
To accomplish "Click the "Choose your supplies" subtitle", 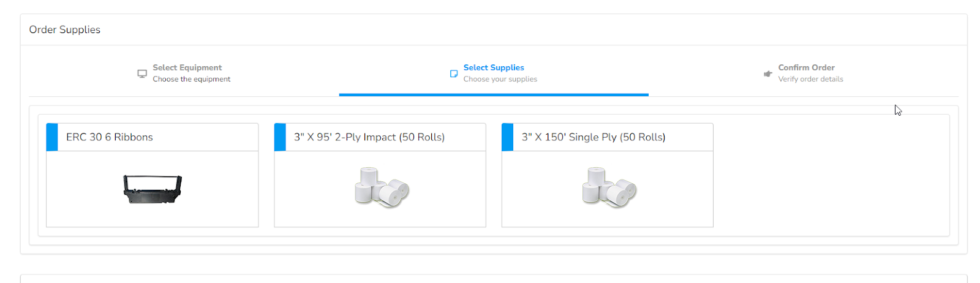I will 500,79.
